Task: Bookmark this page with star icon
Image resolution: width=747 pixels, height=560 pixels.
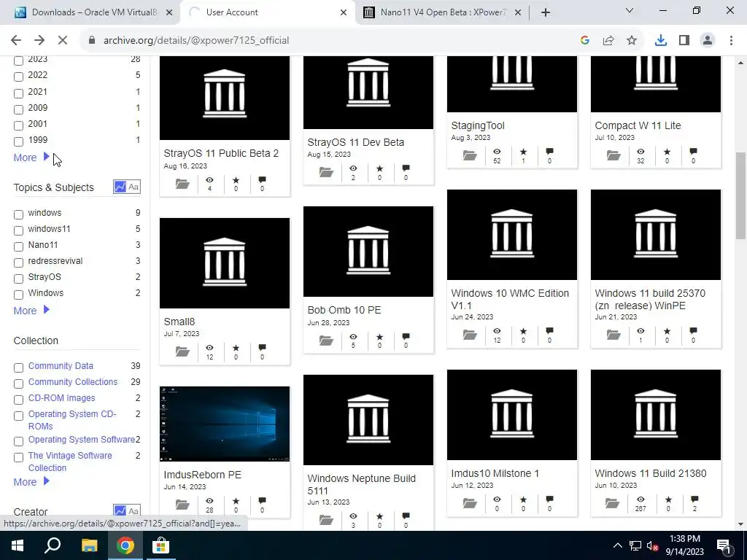Action: click(x=632, y=41)
